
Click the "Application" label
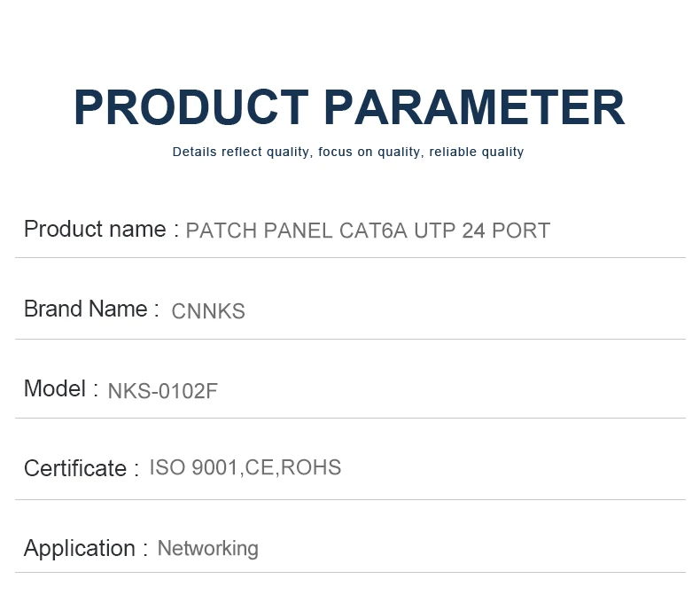pyautogui.click(x=80, y=549)
